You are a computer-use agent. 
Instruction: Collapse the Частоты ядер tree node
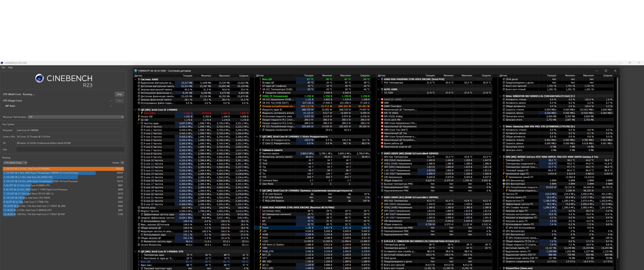coord(138,123)
